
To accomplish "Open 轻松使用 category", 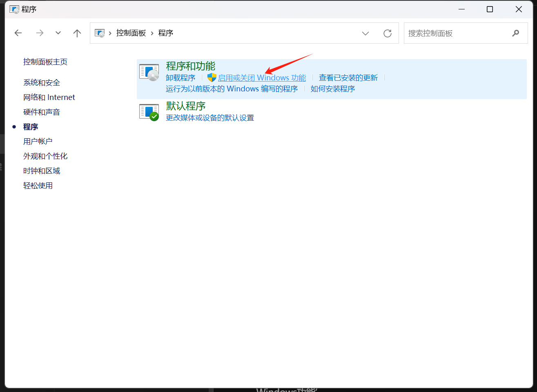I will (38, 186).
